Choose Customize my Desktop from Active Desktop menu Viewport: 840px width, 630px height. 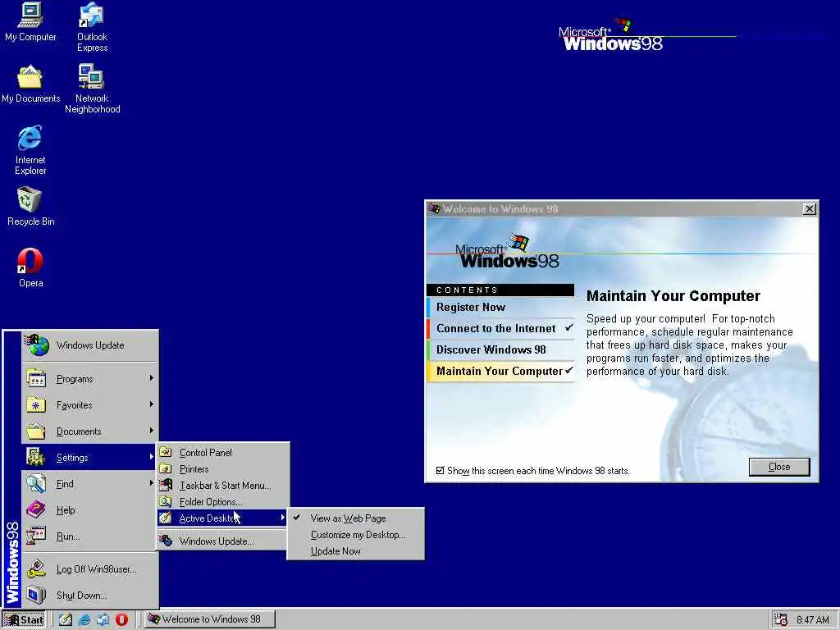point(356,535)
